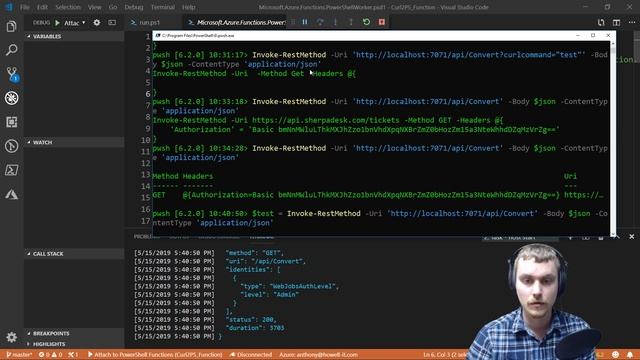Open notifications bell in status bar

[630, 354]
